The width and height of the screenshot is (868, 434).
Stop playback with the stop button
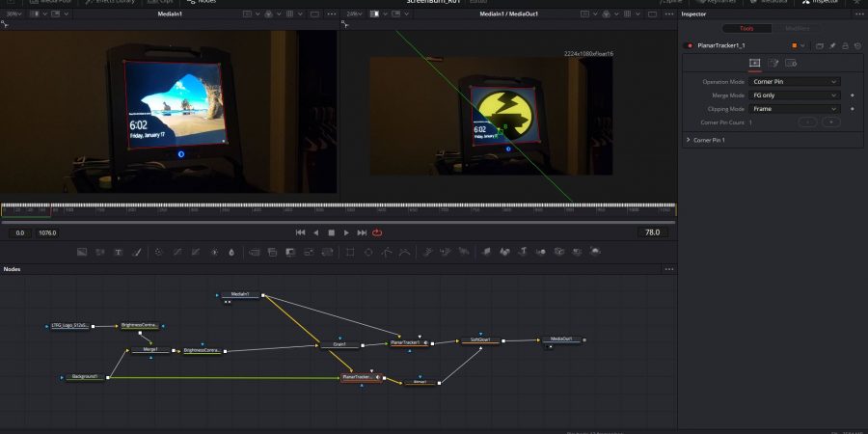tap(331, 232)
